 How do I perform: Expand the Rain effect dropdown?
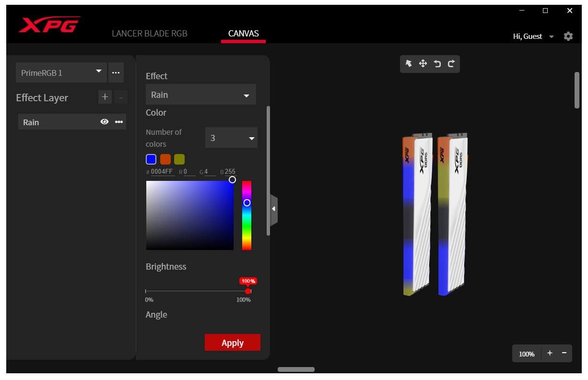coord(200,95)
